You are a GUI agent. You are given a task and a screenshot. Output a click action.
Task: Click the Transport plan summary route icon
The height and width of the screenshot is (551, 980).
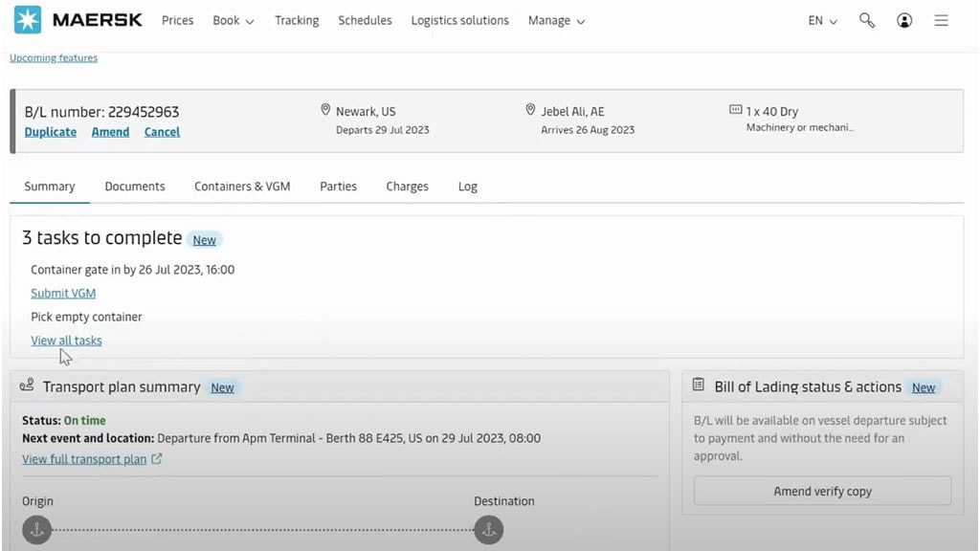tap(27, 386)
